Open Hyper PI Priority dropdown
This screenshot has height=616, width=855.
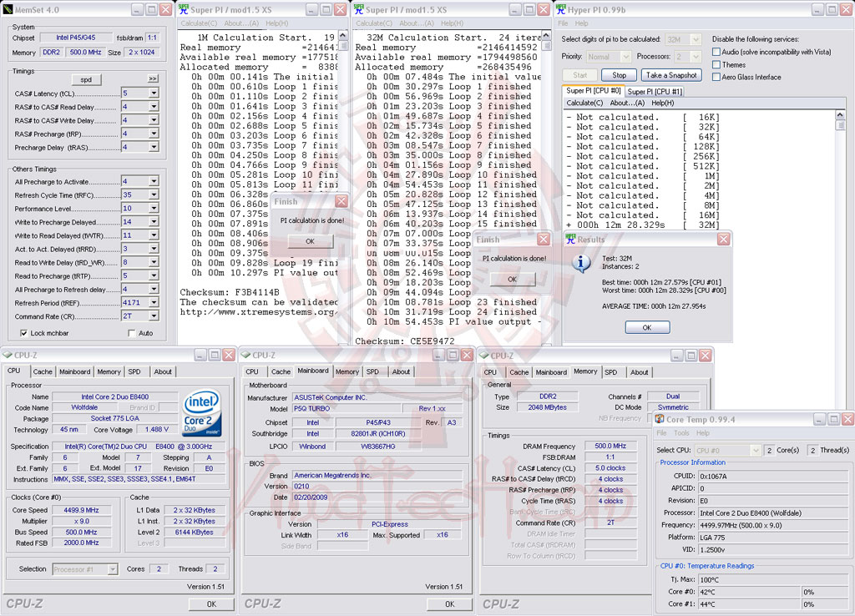(x=626, y=57)
